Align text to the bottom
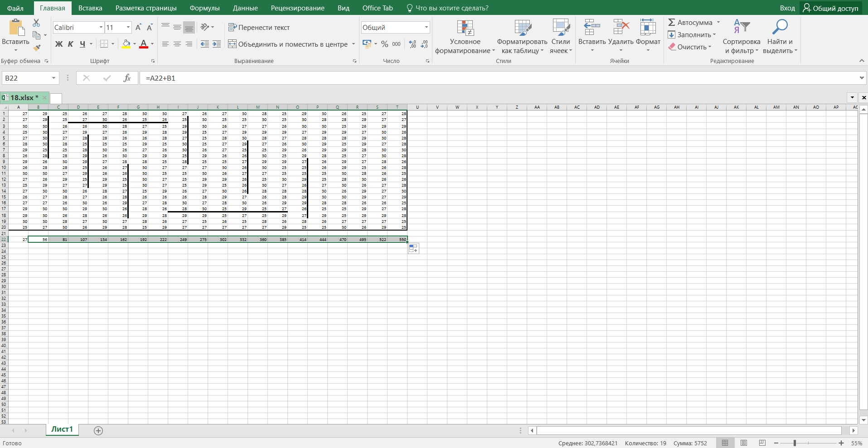Screen dimensions: 868x448 point(189,27)
